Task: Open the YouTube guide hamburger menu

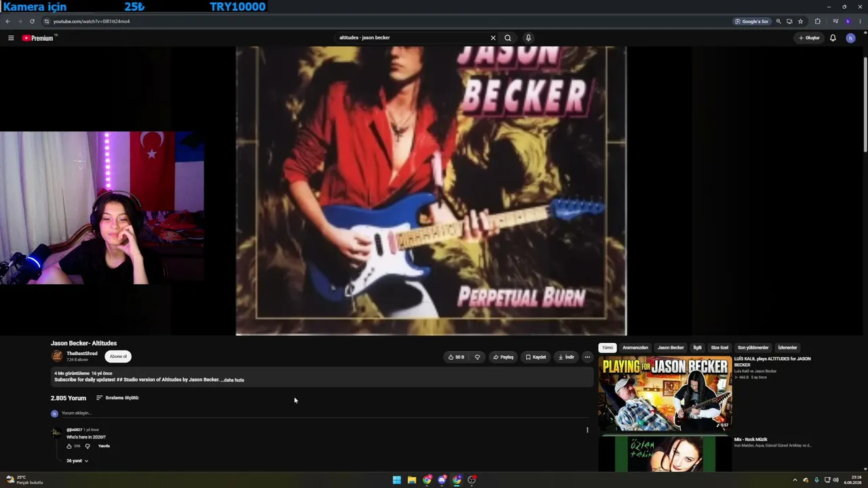Action: (11, 38)
